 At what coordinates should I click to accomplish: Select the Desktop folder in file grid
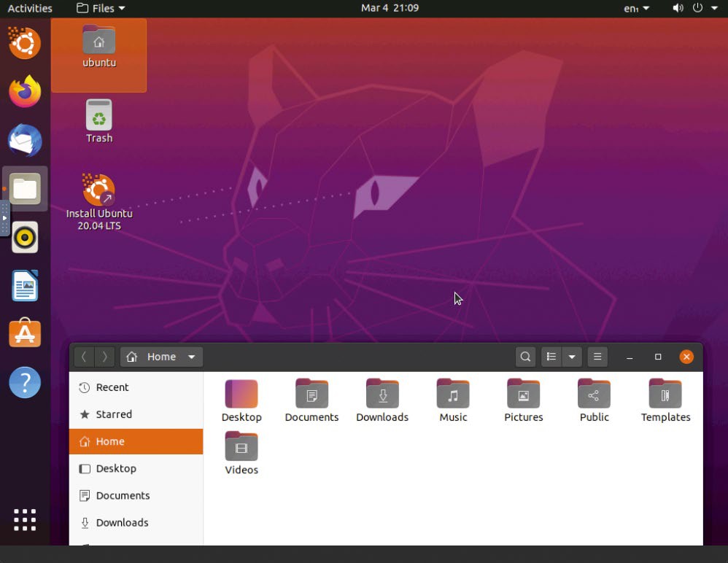[x=241, y=401]
